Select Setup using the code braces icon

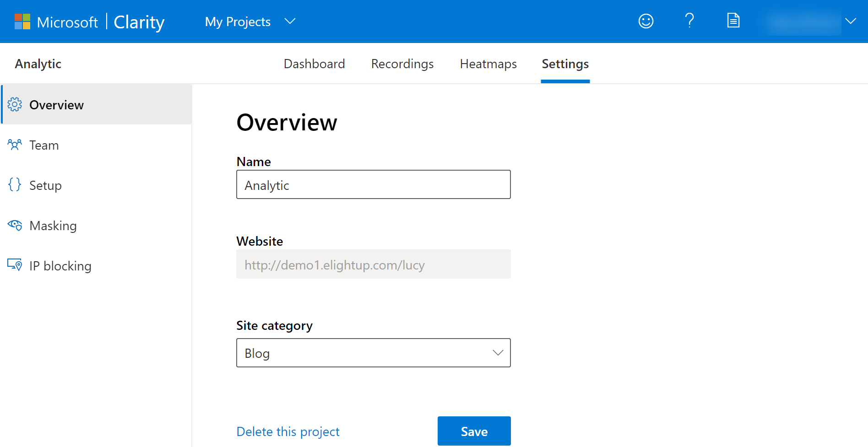(14, 185)
